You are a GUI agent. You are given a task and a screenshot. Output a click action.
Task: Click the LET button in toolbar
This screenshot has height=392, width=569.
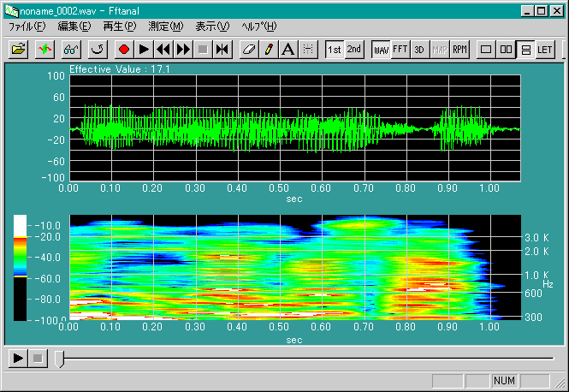click(x=545, y=49)
